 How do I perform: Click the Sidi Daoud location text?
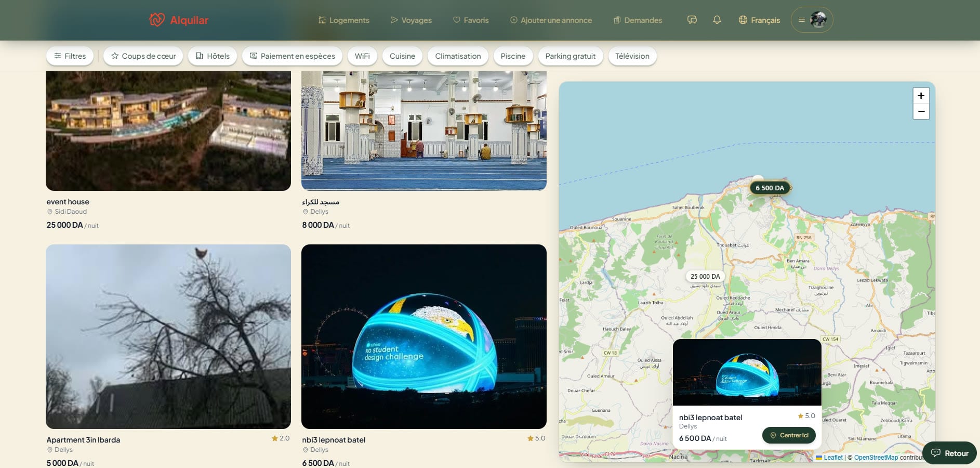click(x=71, y=212)
